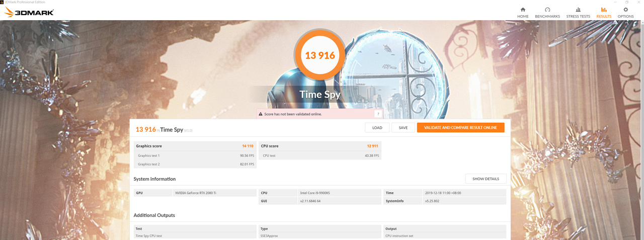Click the Output column header
The height and width of the screenshot is (240, 644).
point(445,228)
